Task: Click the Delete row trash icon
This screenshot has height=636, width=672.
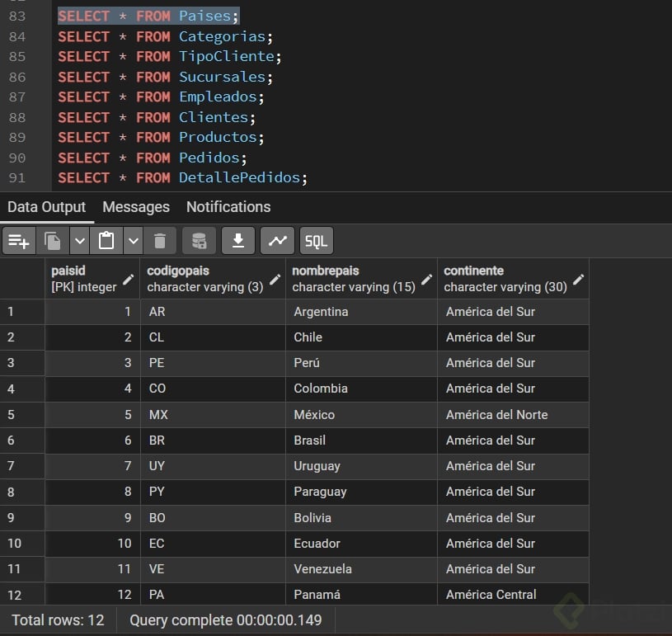Action: coord(160,241)
